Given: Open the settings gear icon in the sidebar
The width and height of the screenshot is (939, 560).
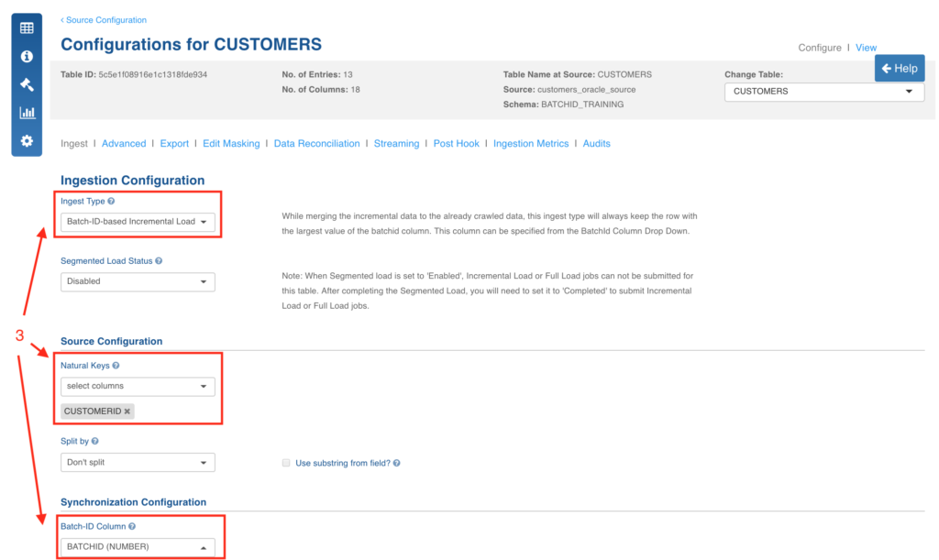Looking at the screenshot, I should click(26, 141).
